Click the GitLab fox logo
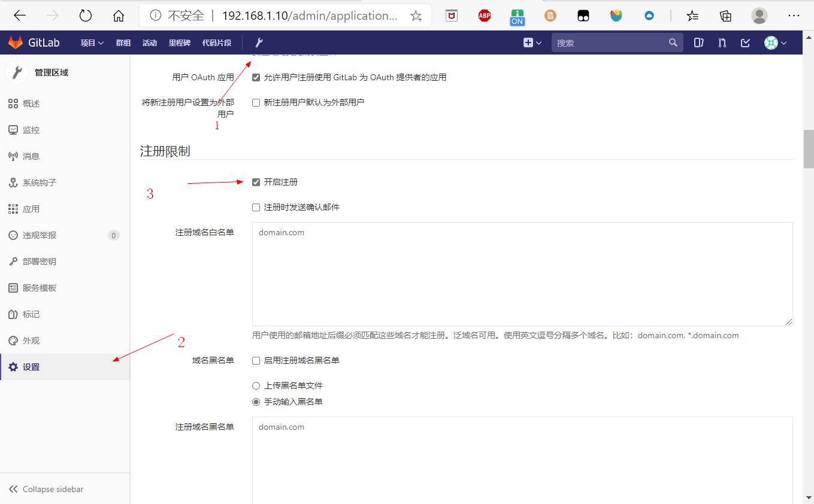The image size is (814, 504). [15, 42]
